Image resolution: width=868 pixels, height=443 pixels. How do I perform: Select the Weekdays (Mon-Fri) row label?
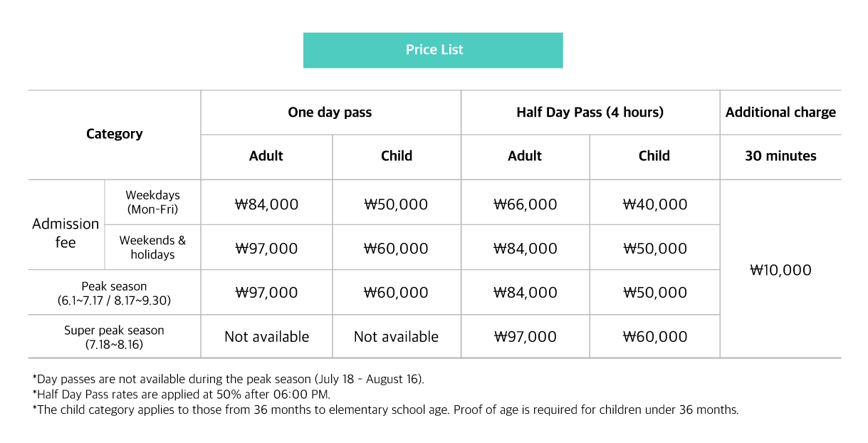(152, 202)
